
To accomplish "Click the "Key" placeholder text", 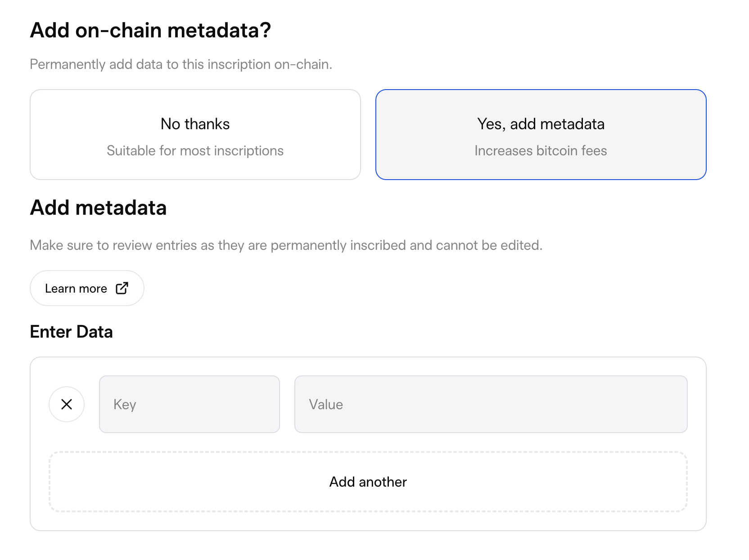I will [125, 404].
